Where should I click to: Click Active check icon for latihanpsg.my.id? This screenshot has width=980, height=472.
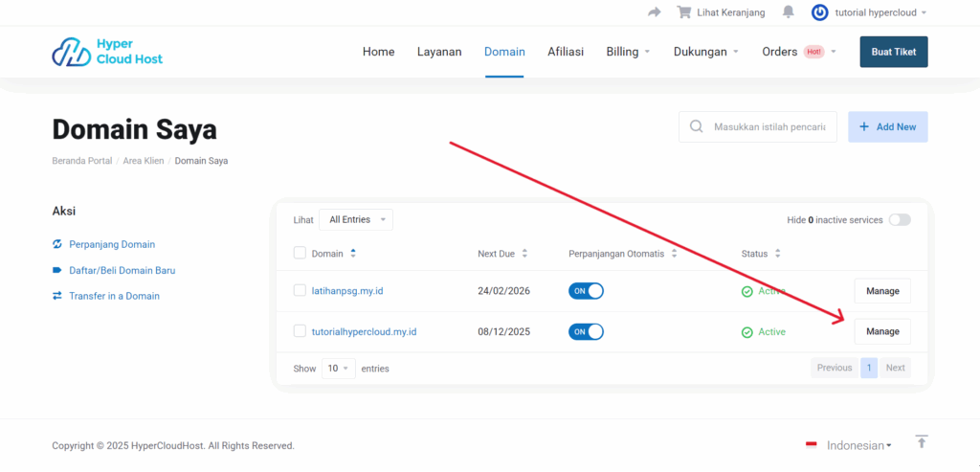(746, 292)
